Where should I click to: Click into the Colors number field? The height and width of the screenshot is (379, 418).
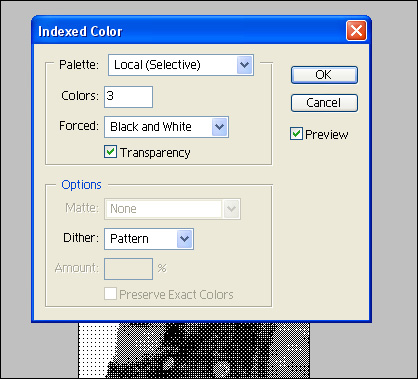click(x=128, y=97)
